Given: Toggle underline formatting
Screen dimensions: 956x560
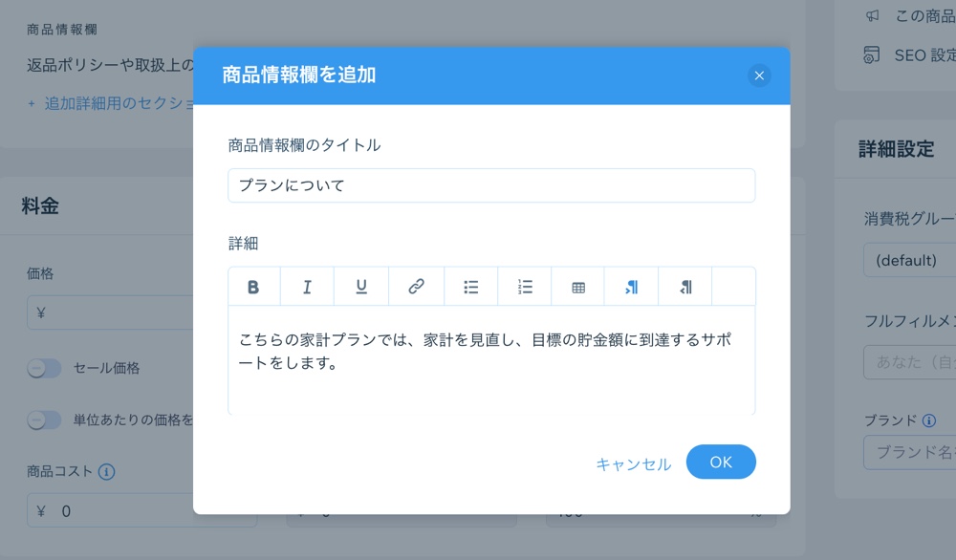Looking at the screenshot, I should [x=361, y=286].
